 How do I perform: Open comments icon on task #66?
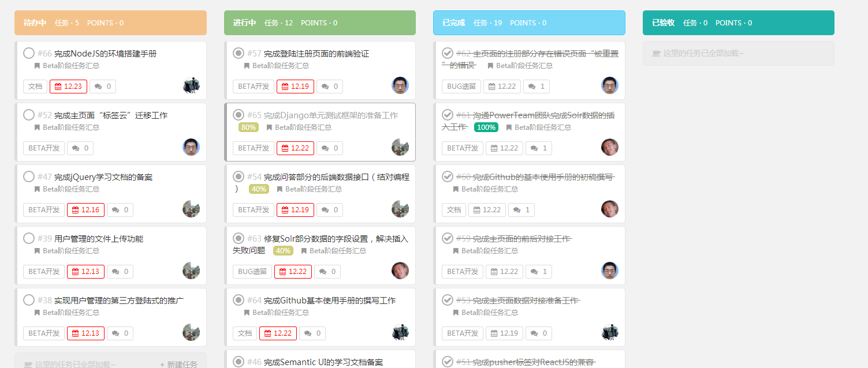pyautogui.click(x=103, y=87)
